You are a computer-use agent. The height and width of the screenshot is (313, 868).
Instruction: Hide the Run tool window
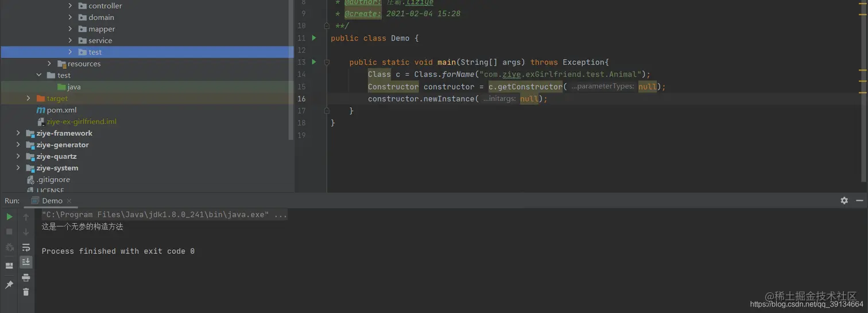[859, 201]
